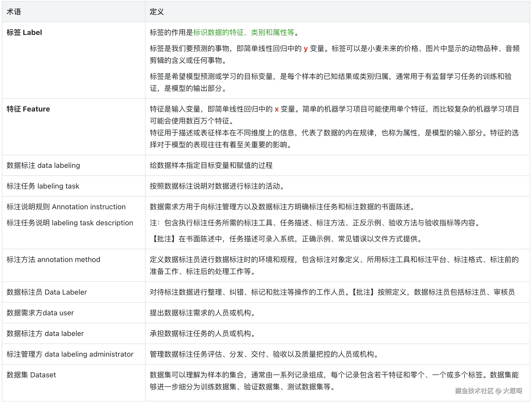Click the definition 给数据样本指定目标变量和赋值的过程

[x=211, y=166]
